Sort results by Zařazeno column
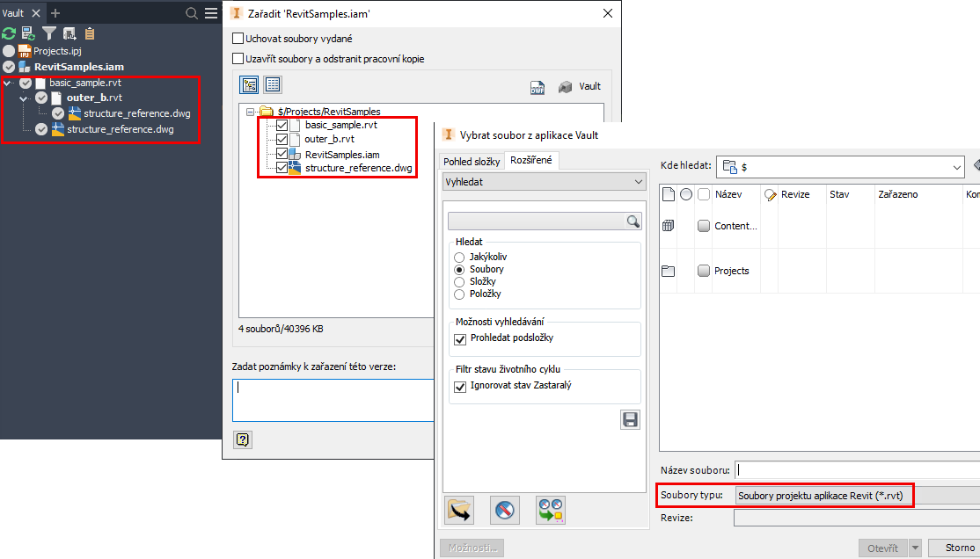980x559 pixels. pyautogui.click(x=897, y=194)
